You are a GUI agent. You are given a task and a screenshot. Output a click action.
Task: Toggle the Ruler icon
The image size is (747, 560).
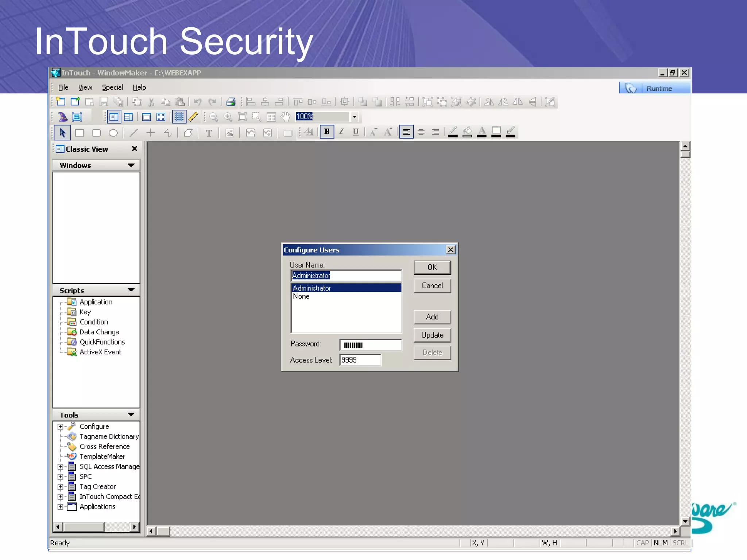[x=193, y=117]
